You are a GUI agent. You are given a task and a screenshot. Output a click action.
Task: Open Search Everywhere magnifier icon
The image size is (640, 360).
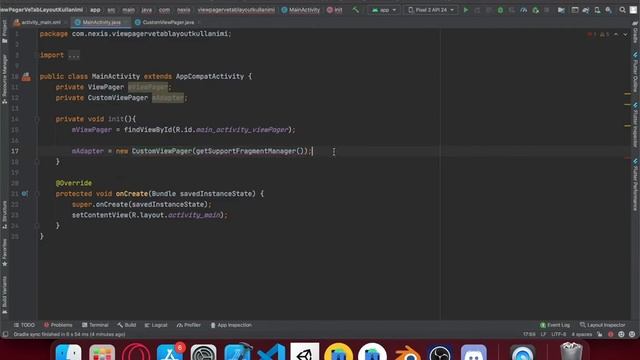pos(622,10)
